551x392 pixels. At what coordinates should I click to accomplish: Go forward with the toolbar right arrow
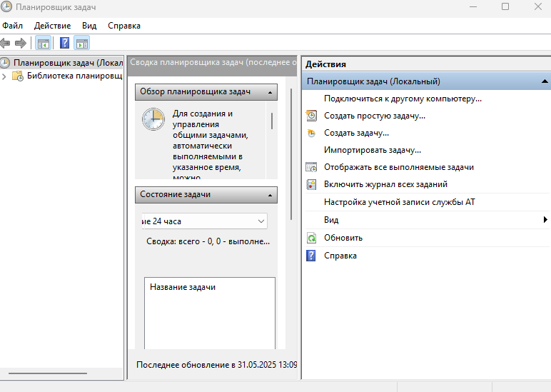click(x=21, y=44)
